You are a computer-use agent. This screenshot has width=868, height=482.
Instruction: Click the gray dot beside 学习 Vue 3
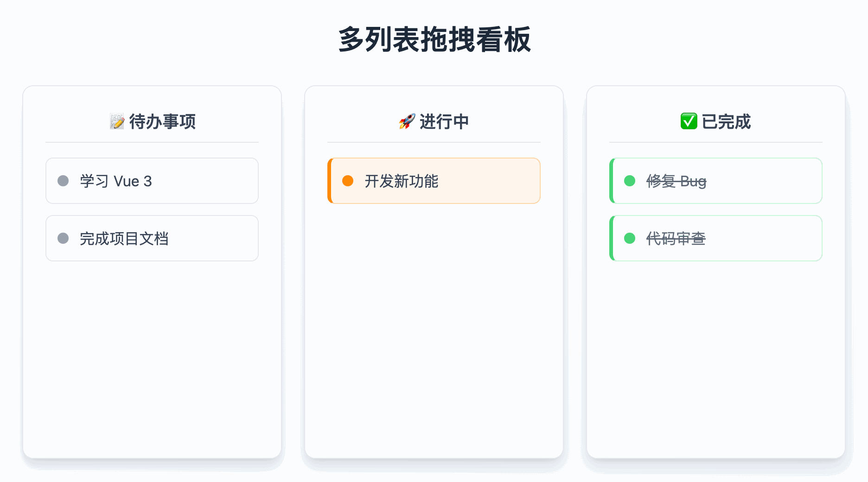[x=63, y=181]
